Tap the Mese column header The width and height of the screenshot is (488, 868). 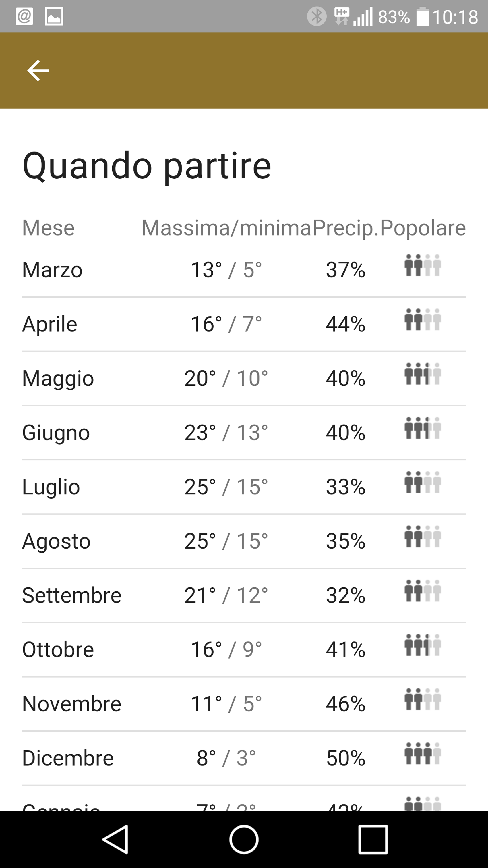(48, 228)
